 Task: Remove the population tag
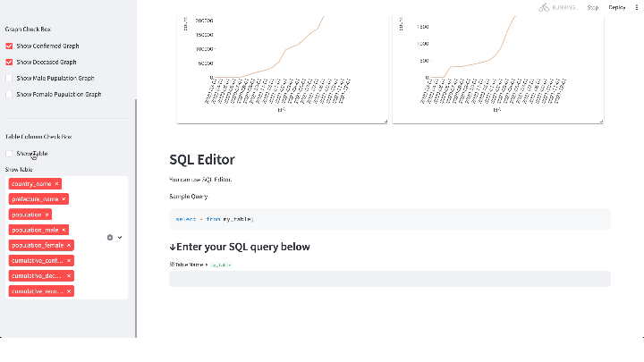tap(47, 214)
